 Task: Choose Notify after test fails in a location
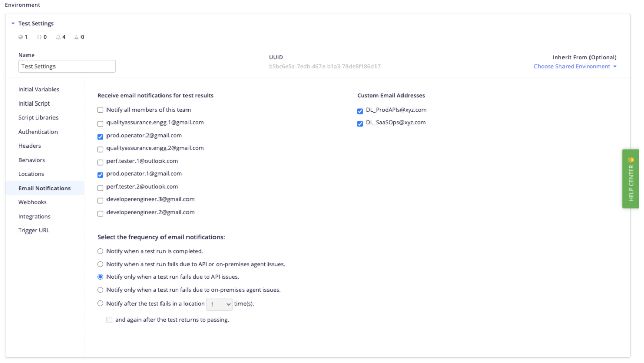pyautogui.click(x=100, y=303)
